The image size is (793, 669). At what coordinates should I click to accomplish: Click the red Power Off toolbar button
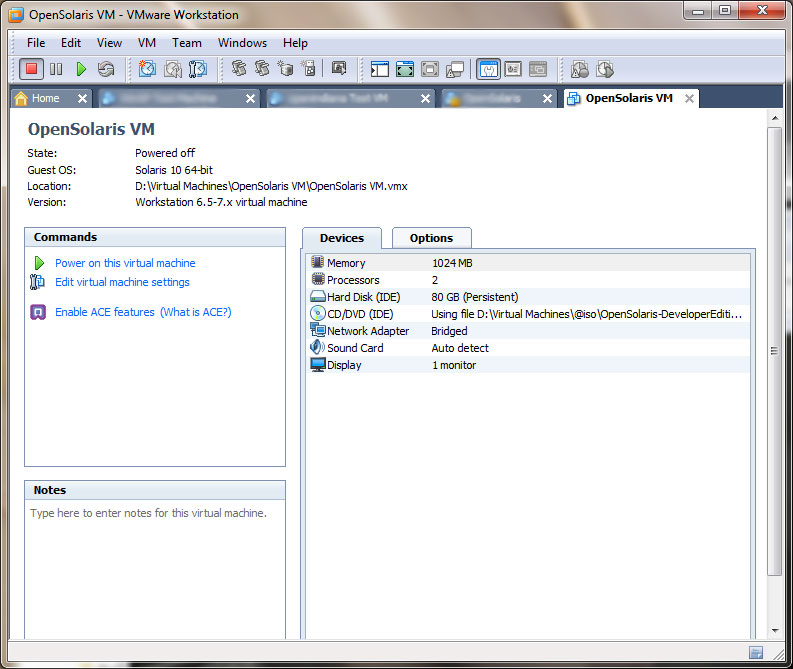pyautogui.click(x=31, y=69)
